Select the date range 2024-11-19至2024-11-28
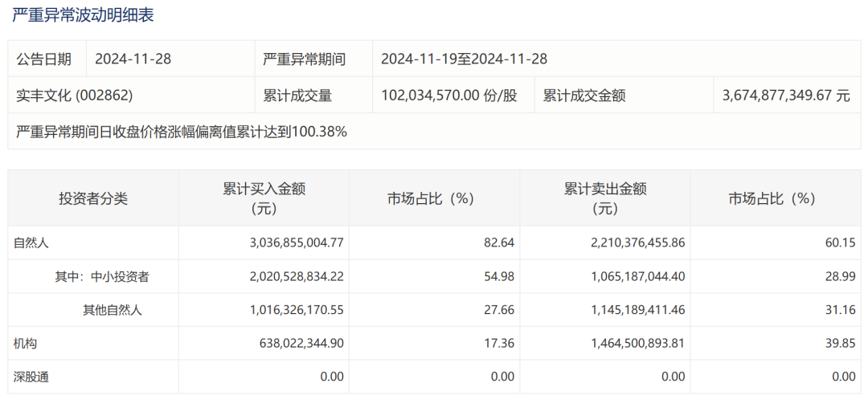Viewport: 868px width, 395px height. point(464,59)
